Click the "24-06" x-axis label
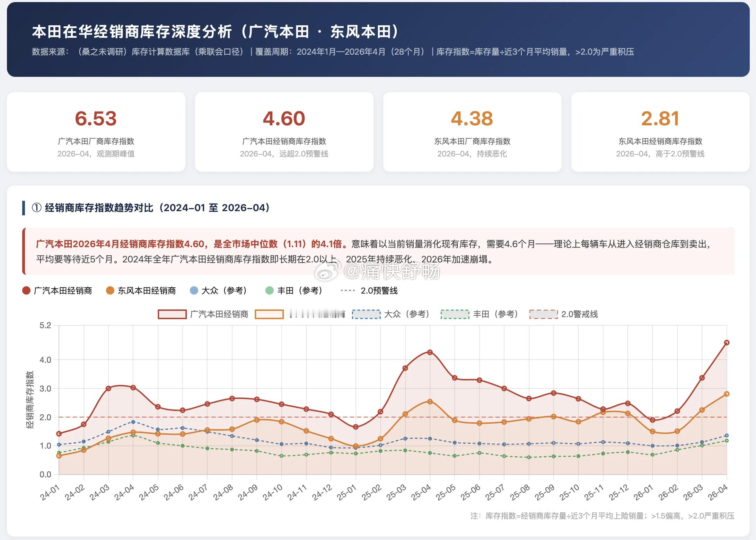This screenshot has height=540, width=756. tap(174, 492)
